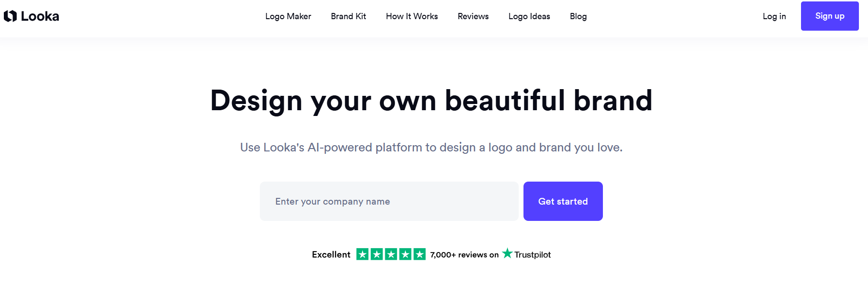Screen dimensions: 868x299
Task: Focus the company name input field
Action: (389, 201)
